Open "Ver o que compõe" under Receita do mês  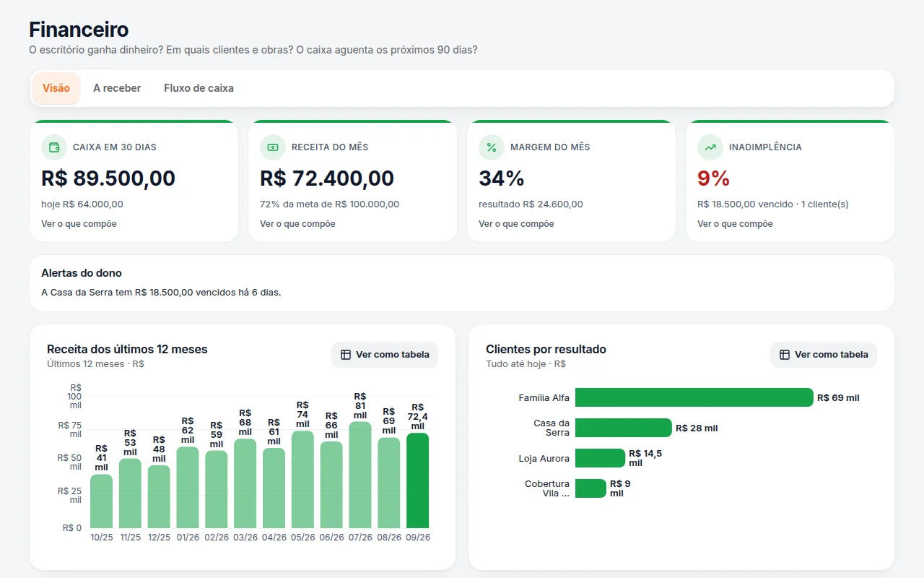297,224
